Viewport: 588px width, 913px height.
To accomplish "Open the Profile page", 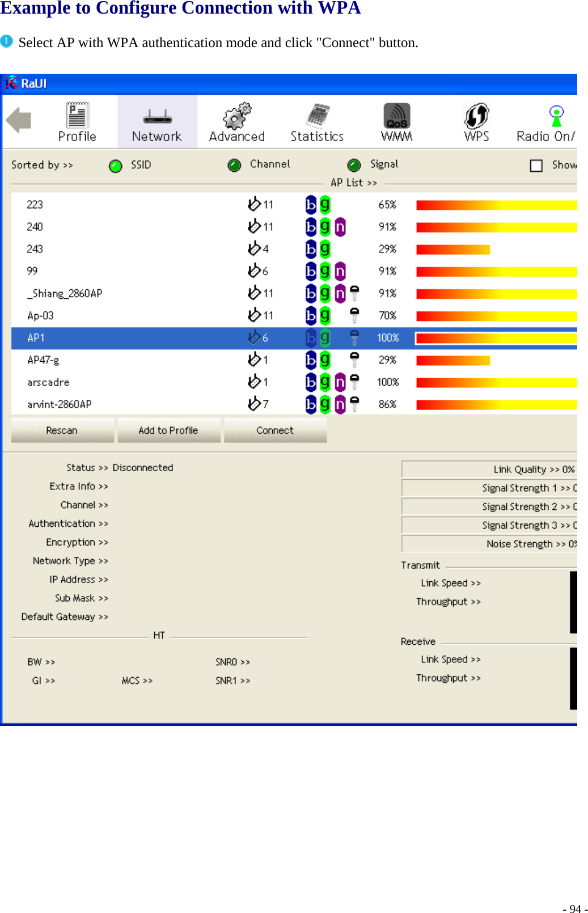I will (x=77, y=122).
